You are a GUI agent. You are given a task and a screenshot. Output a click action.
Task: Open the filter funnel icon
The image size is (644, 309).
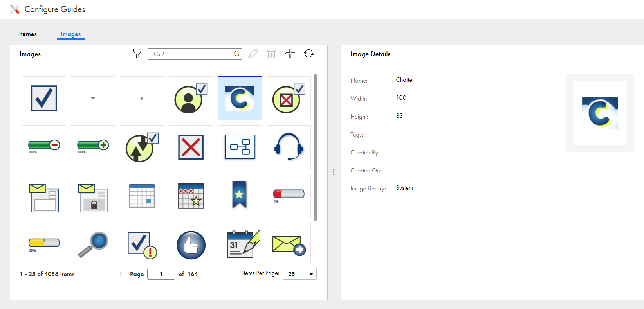point(137,54)
